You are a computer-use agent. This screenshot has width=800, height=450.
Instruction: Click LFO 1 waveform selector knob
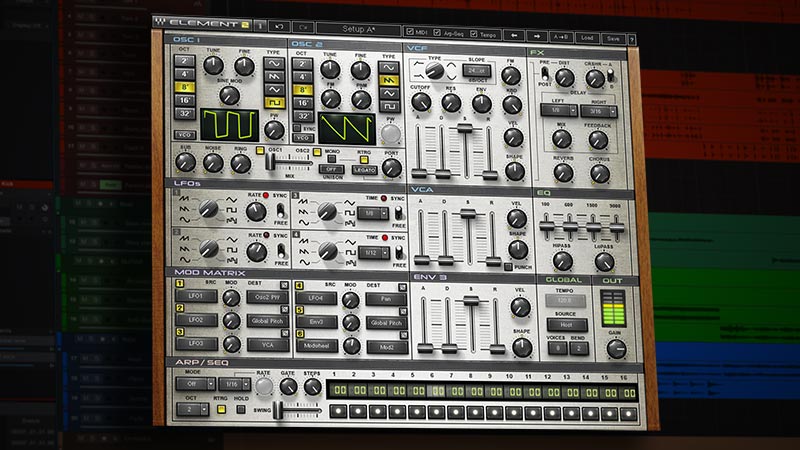208,209
